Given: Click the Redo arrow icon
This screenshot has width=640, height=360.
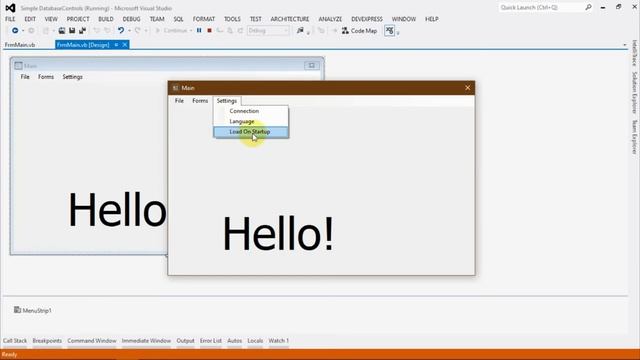Looking at the screenshot, I should pyautogui.click(x=138, y=31).
